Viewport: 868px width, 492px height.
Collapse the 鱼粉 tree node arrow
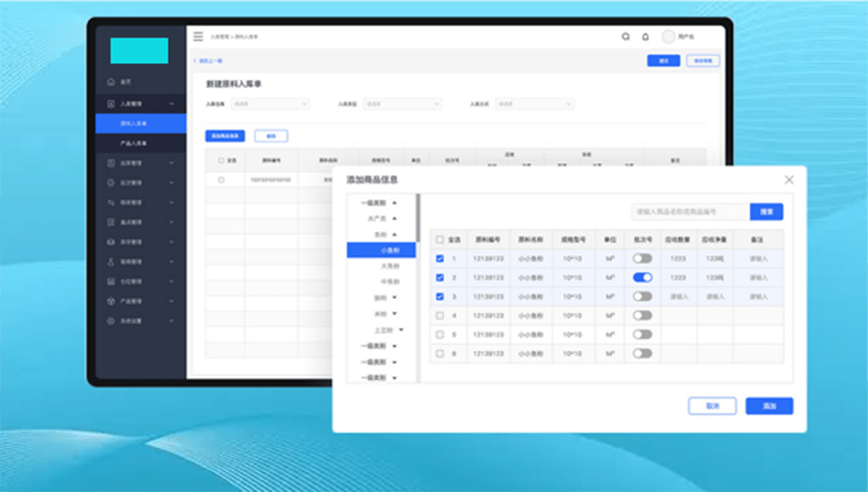pyautogui.click(x=395, y=235)
